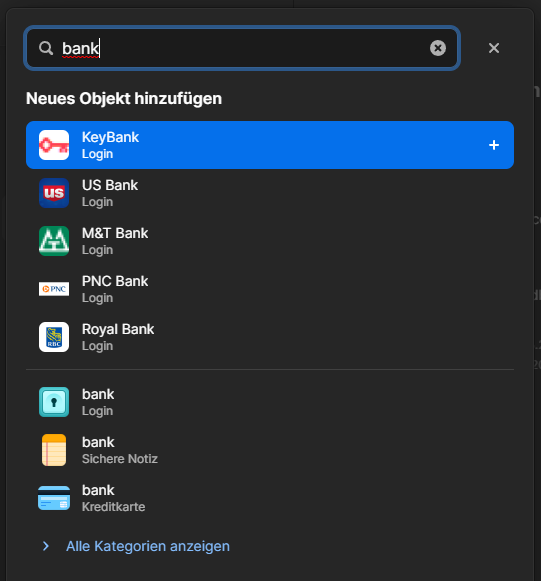Click inside the bank search field
This screenshot has height=581, width=541.
(242, 48)
